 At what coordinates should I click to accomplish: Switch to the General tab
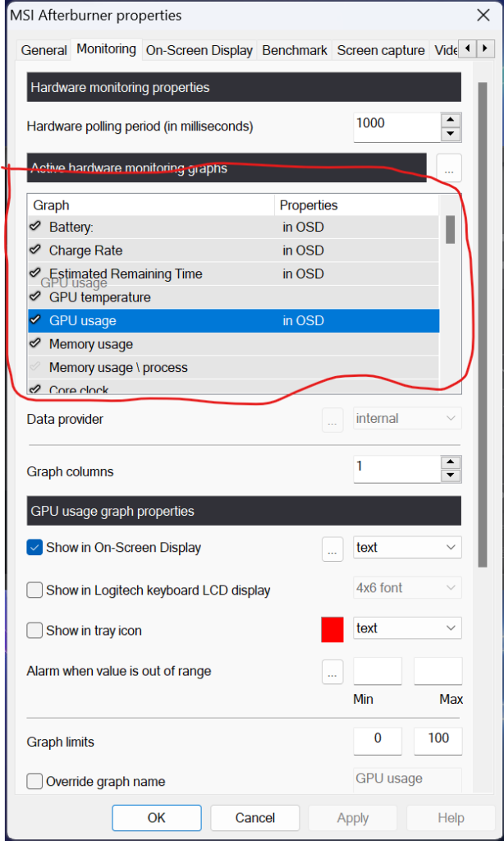click(x=44, y=50)
